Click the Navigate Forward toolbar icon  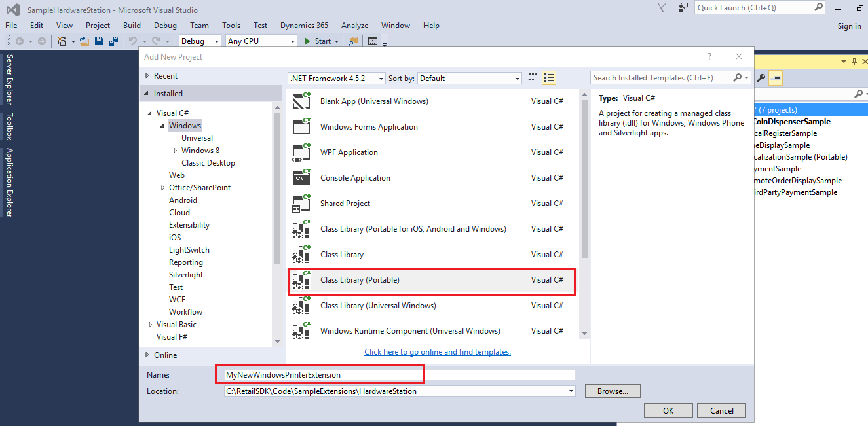(41, 41)
